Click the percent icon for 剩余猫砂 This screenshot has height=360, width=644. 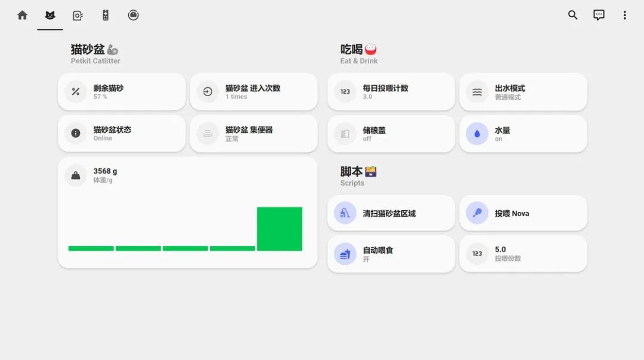pyautogui.click(x=76, y=92)
